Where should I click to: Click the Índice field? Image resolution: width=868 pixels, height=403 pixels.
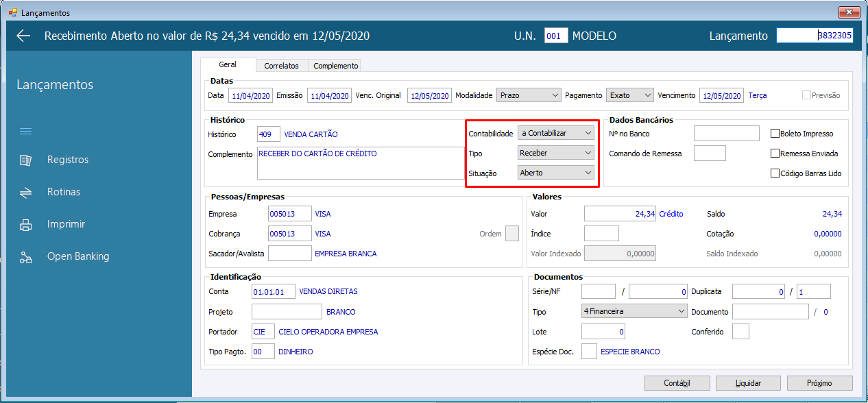point(601,234)
